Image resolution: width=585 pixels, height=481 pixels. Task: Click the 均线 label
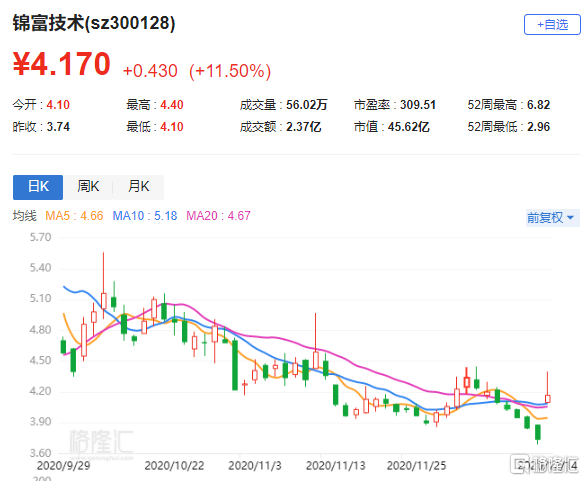point(25,216)
